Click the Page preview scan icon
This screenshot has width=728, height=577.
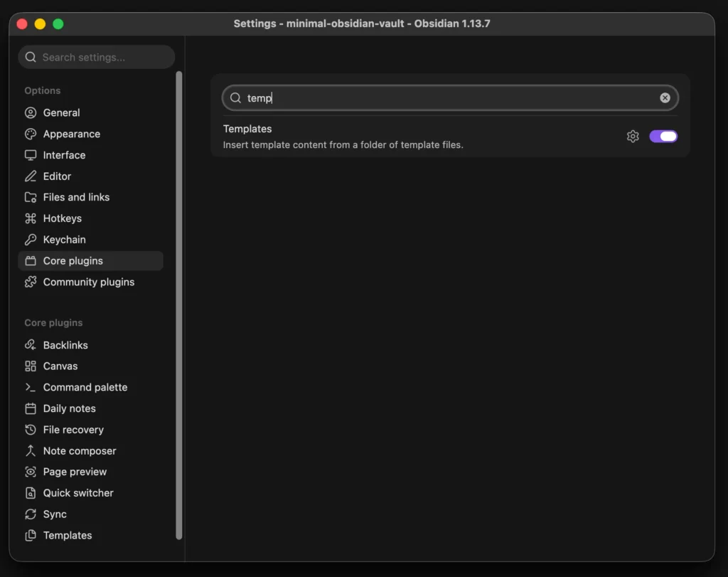click(x=31, y=472)
